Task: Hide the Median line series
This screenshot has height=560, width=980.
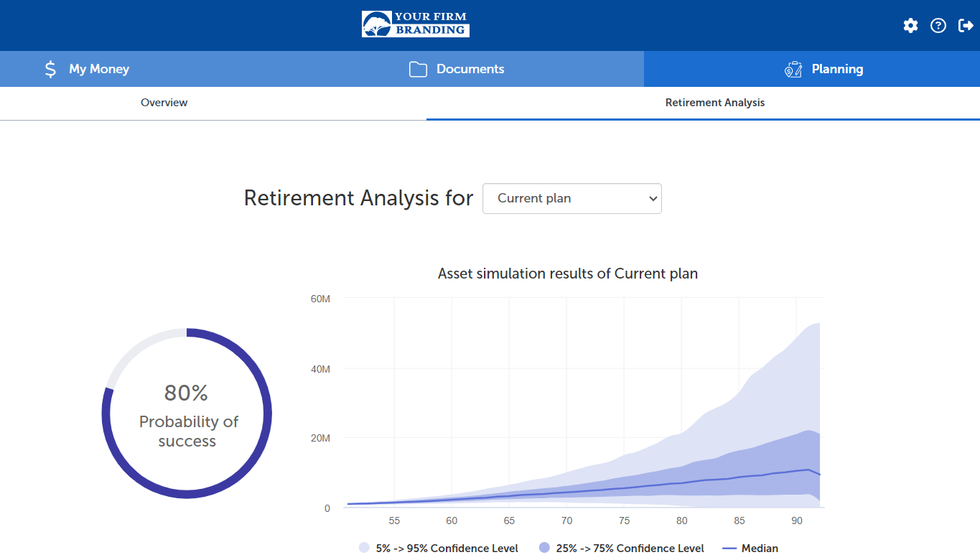Action: (750, 548)
